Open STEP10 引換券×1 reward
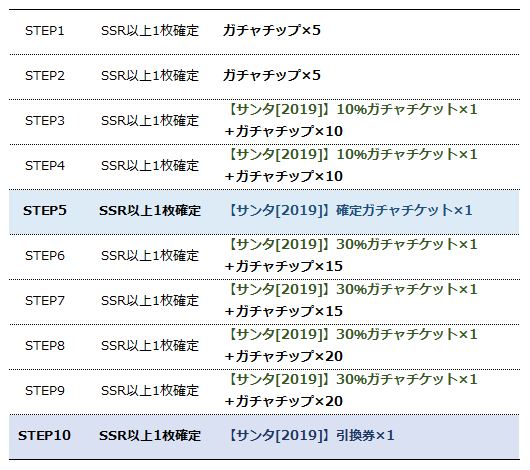The height and width of the screenshot is (470, 530). pos(311,435)
